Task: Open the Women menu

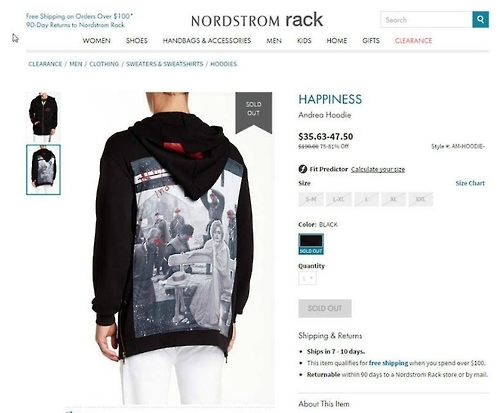Action: click(x=97, y=41)
